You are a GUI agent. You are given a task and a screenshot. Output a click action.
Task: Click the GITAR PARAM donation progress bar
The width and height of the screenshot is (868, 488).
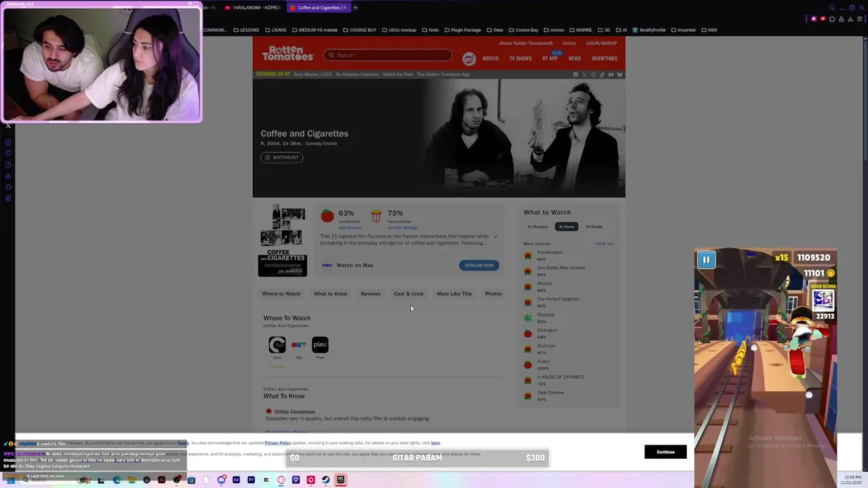pyautogui.click(x=417, y=458)
